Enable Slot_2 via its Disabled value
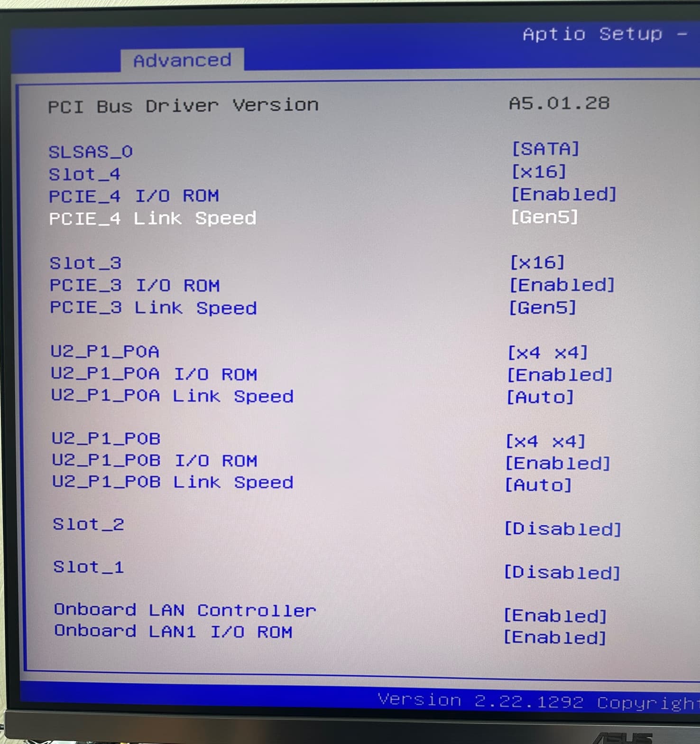700x744 pixels. coord(562,529)
